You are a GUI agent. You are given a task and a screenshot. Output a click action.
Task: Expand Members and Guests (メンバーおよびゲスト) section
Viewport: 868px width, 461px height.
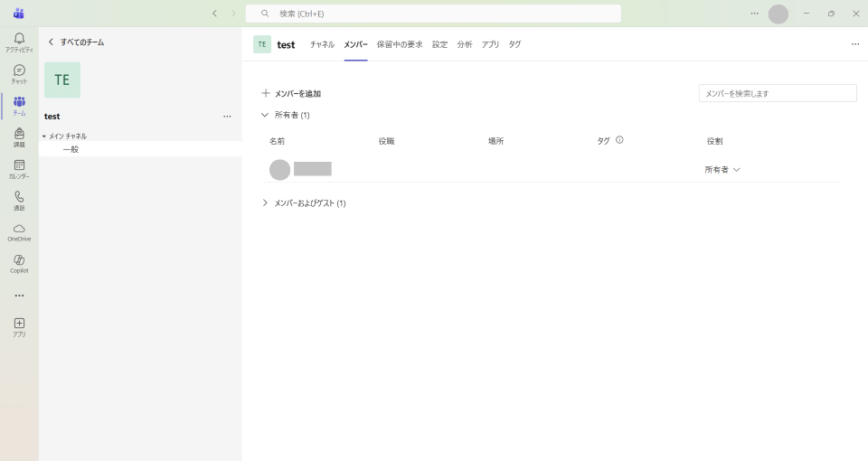(x=265, y=203)
